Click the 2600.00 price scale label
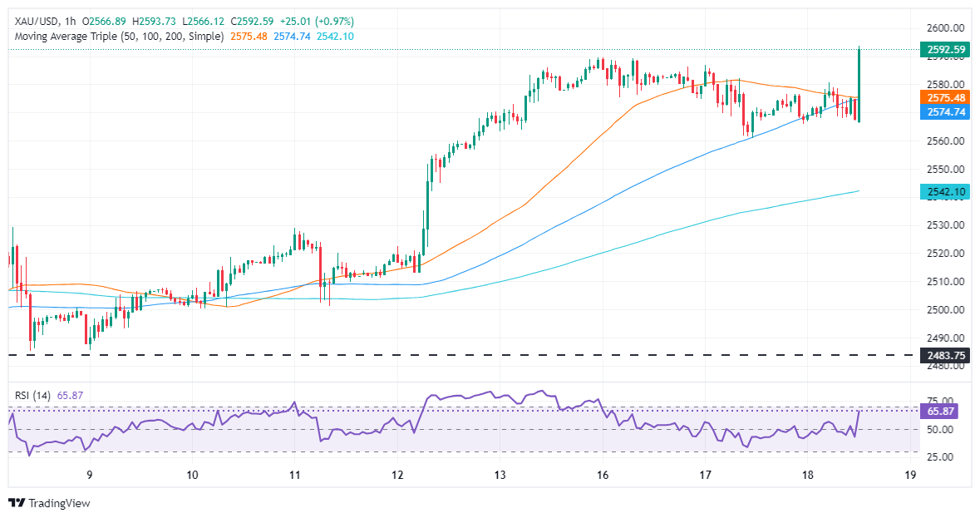The image size is (980, 518). (x=948, y=27)
